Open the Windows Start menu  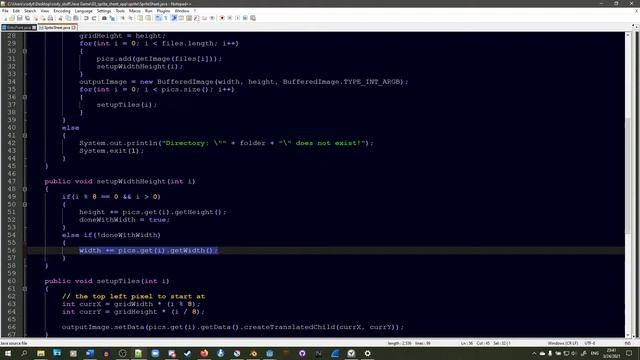[8, 353]
